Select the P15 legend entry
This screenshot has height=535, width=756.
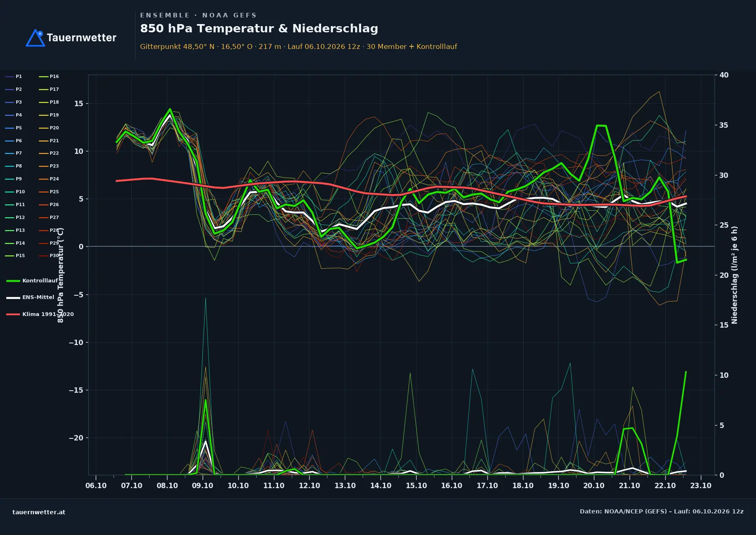15,256
